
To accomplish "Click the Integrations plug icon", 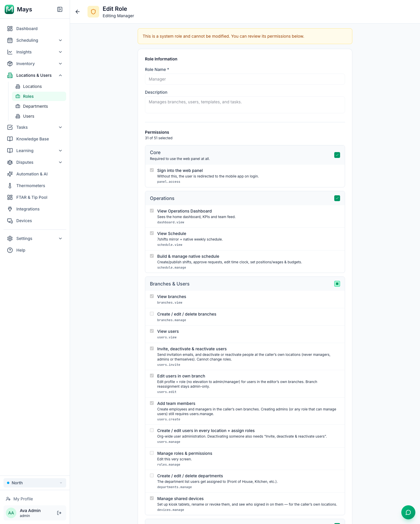I will pyautogui.click(x=10, y=209).
